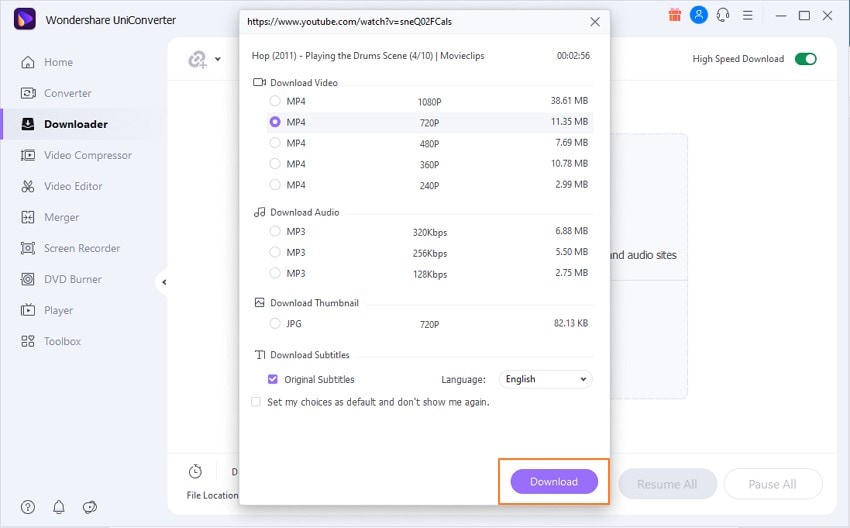
Task: Choose the MP3 320Kbps audio option
Action: pos(275,231)
